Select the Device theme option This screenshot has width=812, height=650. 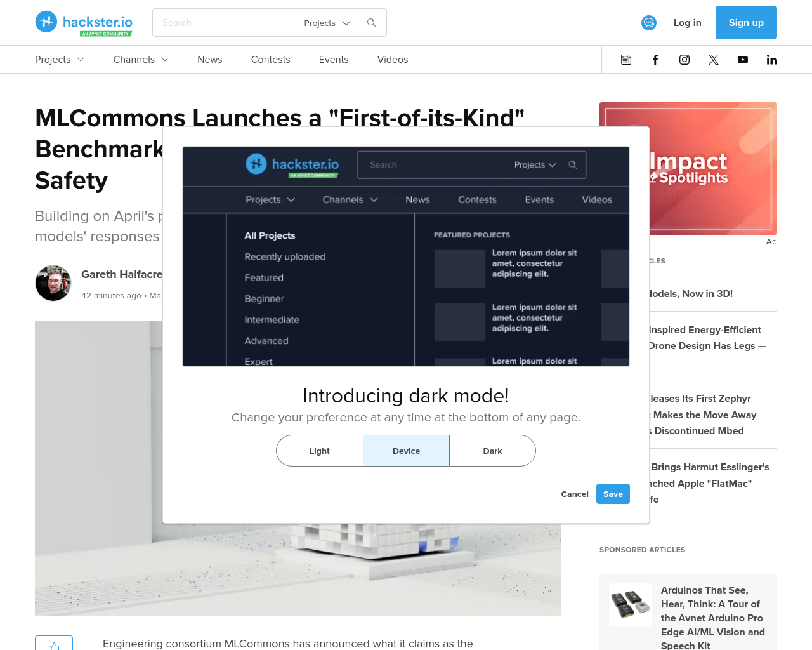click(406, 451)
